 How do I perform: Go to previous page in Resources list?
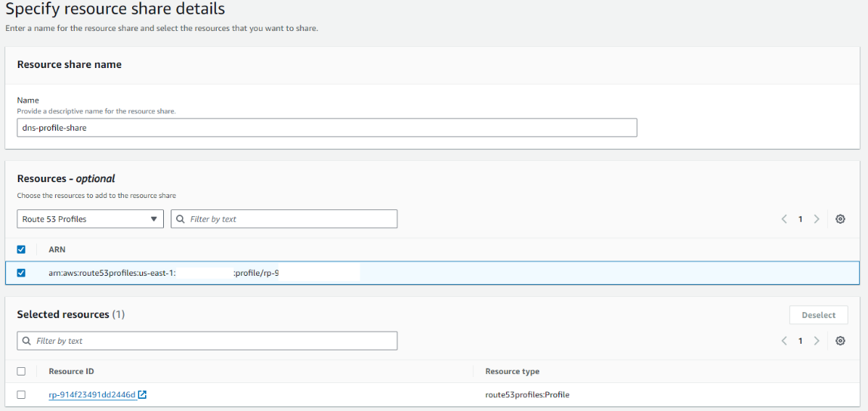[x=785, y=219]
